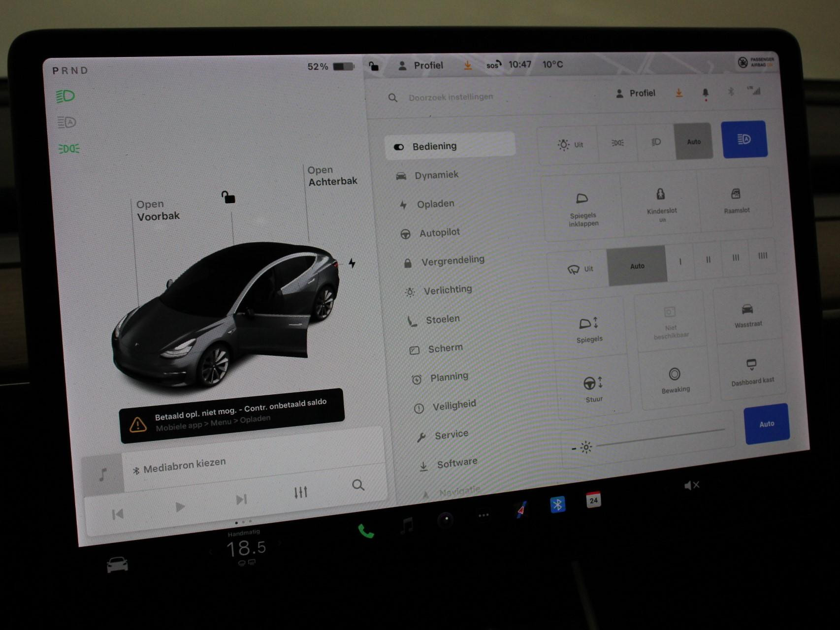Turn exterior lights Uit
840x630 pixels.
click(x=570, y=145)
